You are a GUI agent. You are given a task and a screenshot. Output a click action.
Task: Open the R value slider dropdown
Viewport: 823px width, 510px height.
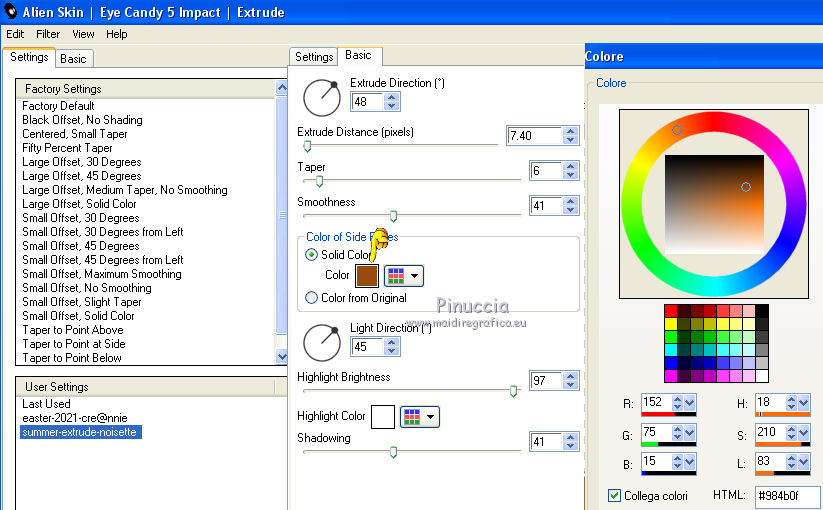pos(690,402)
